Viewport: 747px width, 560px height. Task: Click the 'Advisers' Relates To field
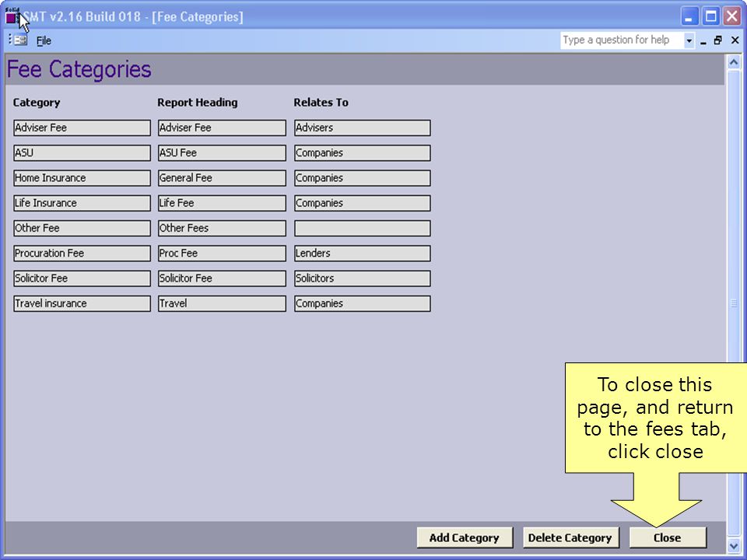pos(363,128)
